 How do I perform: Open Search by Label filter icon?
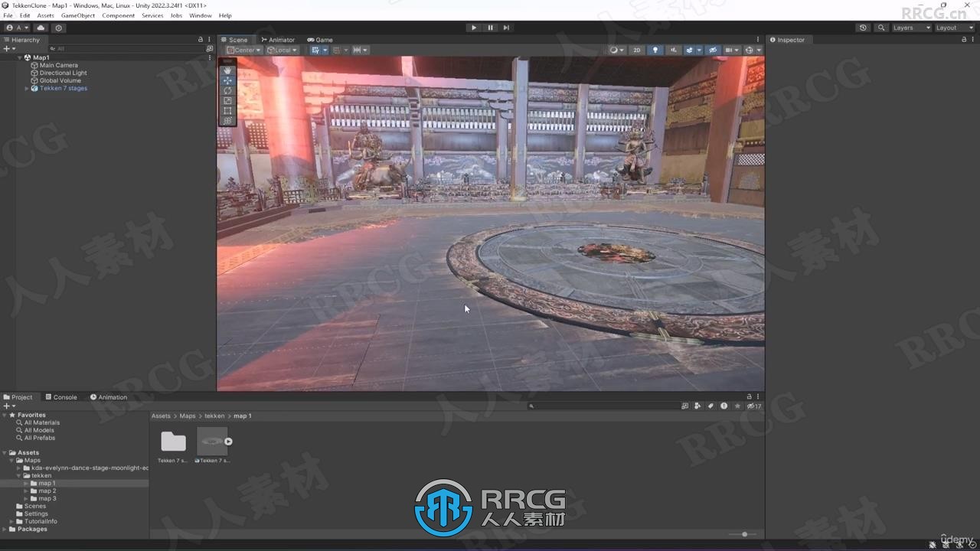click(710, 406)
